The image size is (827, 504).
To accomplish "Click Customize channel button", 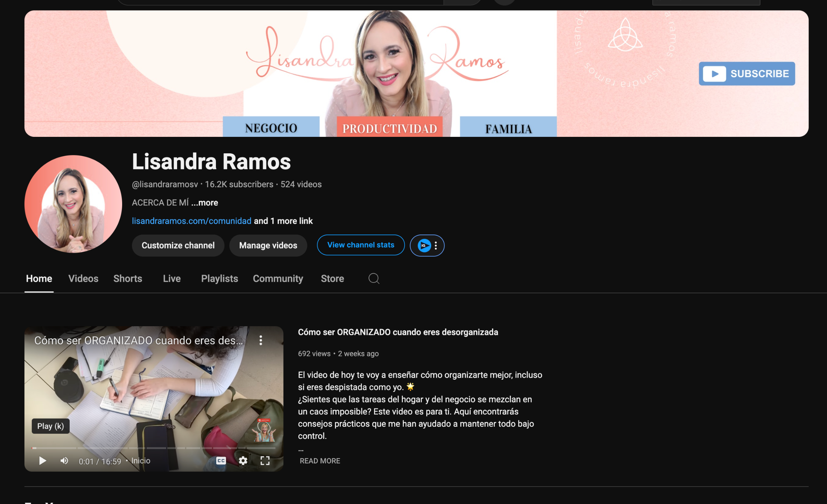I will (178, 245).
